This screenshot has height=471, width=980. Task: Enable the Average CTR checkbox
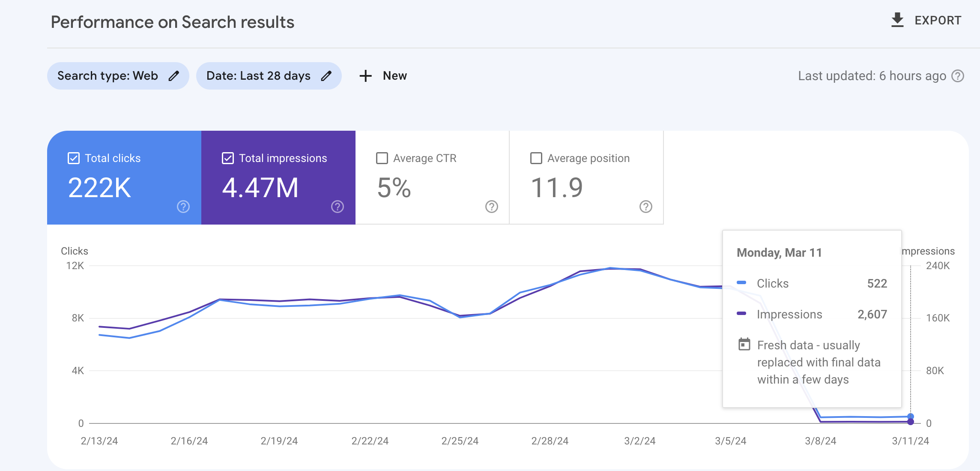click(x=382, y=158)
